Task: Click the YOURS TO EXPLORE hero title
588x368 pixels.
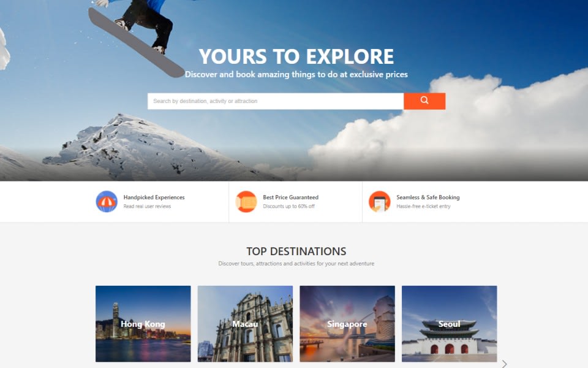Action: click(296, 56)
